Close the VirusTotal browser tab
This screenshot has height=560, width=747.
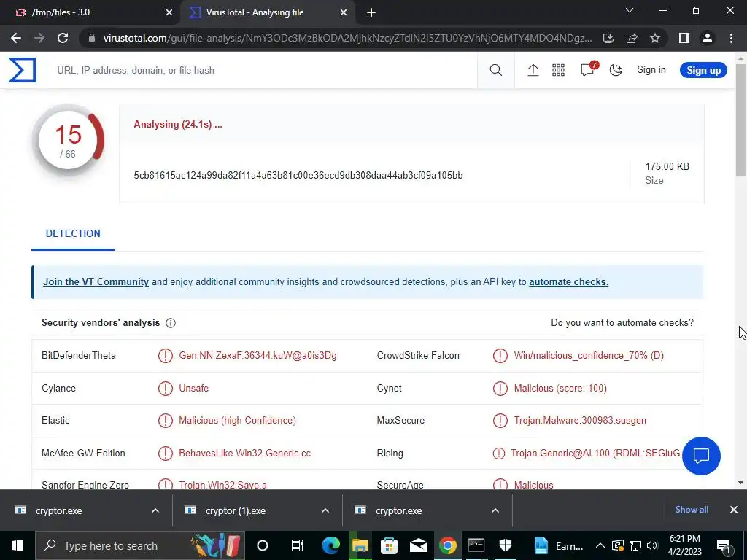click(x=344, y=13)
